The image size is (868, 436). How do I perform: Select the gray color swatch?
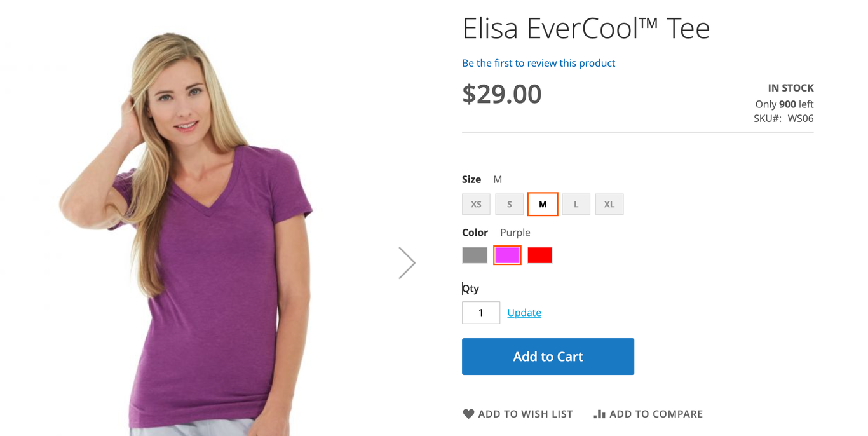pyautogui.click(x=475, y=255)
